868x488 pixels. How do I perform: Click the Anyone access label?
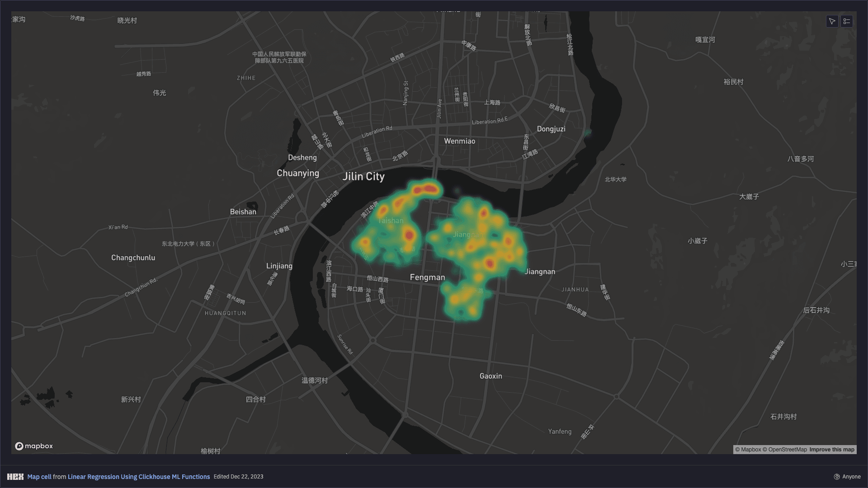851,477
